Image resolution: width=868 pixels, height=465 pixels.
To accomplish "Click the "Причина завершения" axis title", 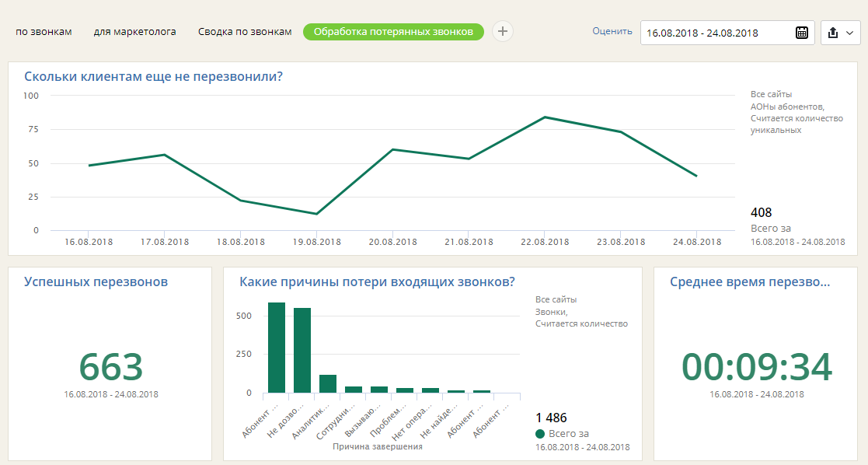I will point(378,446).
